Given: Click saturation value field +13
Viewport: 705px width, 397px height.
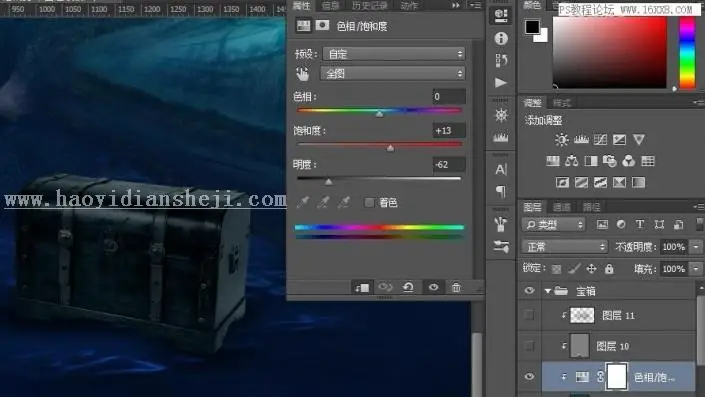Looking at the screenshot, I should 449,130.
